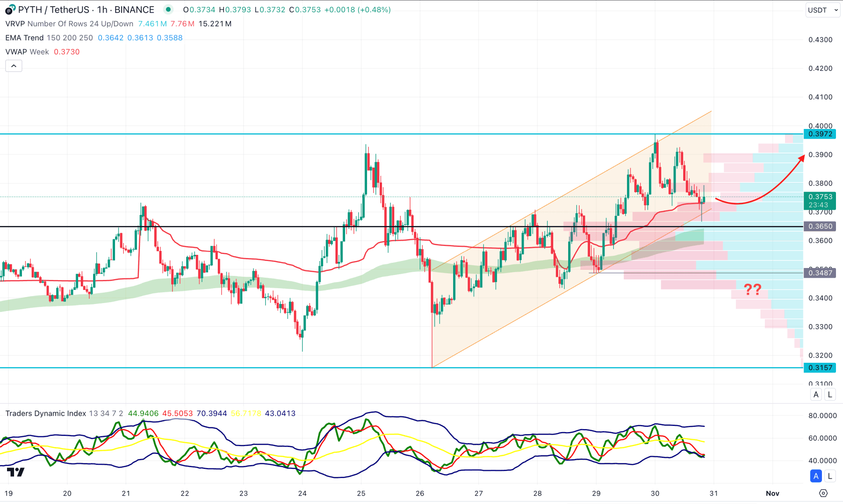Viewport: 843px width, 504px height.
Task: Toggle auto scale A on indicator pane
Action: click(x=816, y=476)
